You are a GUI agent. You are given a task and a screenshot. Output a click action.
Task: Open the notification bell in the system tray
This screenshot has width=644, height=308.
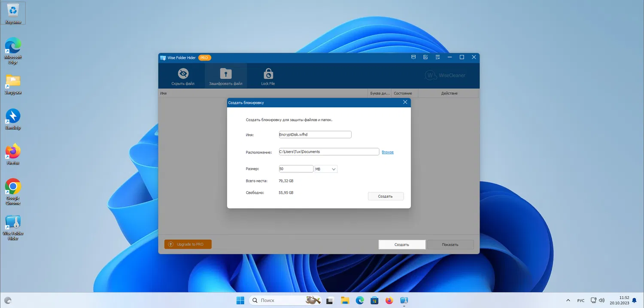(x=634, y=300)
